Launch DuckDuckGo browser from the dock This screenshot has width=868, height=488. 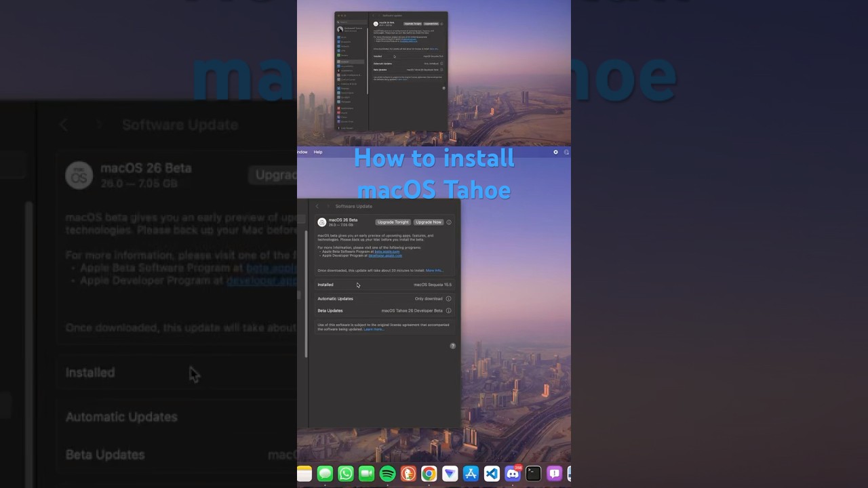click(408, 474)
